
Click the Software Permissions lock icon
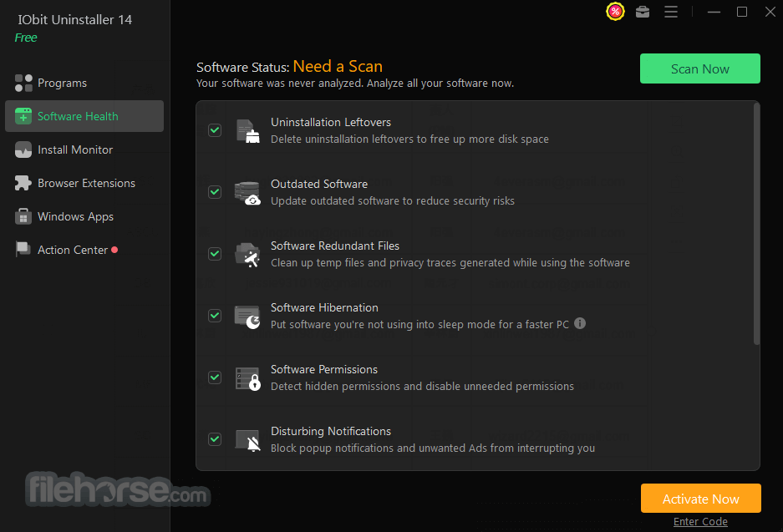(248, 379)
